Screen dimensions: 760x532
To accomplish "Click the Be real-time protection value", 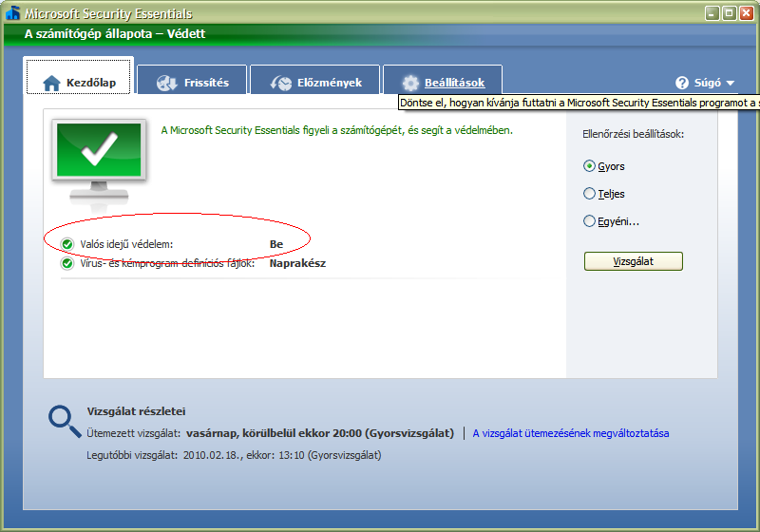I will click(x=276, y=244).
